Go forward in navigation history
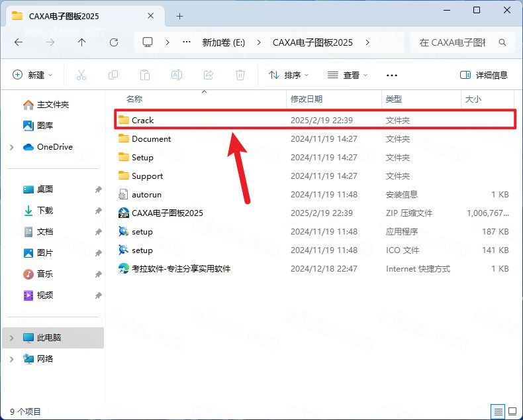The height and width of the screenshot is (420, 523). [x=50, y=42]
